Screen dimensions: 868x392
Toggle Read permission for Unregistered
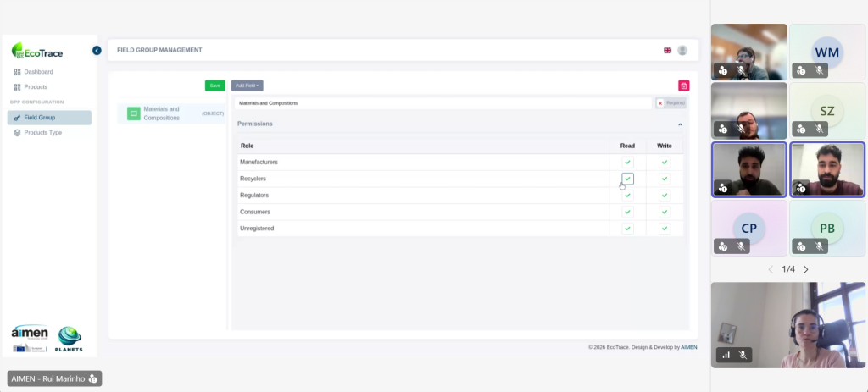[x=627, y=229]
